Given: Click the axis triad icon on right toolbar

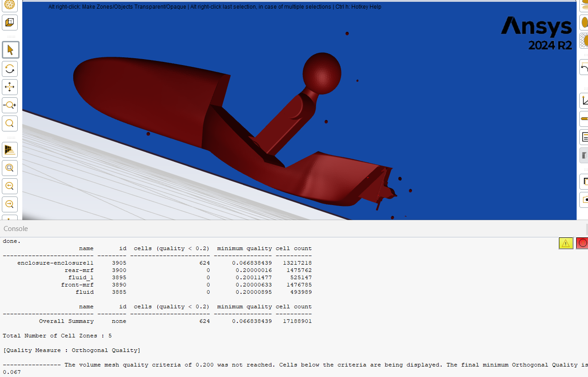Looking at the screenshot, I should (x=584, y=101).
